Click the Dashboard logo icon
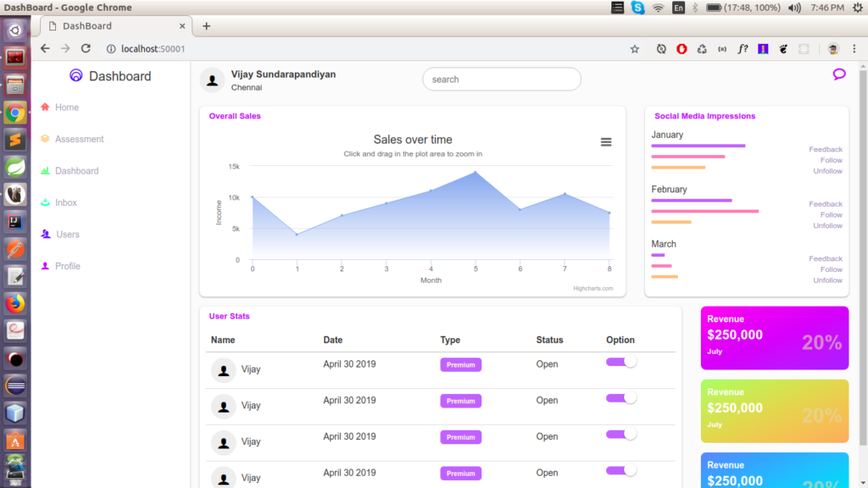The height and width of the screenshot is (488, 868). (76, 76)
